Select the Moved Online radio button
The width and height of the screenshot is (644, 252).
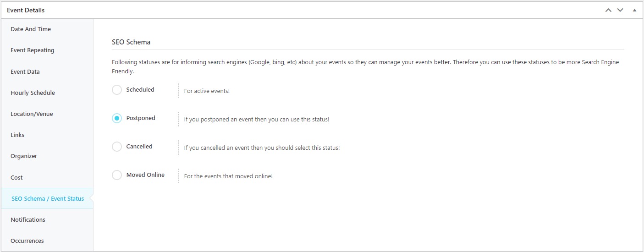117,175
